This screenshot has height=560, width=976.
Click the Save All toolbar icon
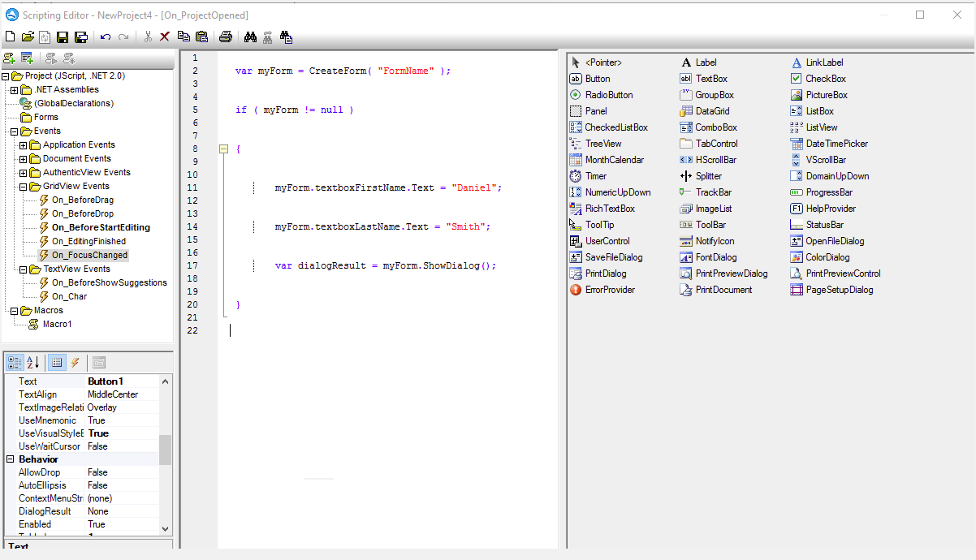[81, 37]
